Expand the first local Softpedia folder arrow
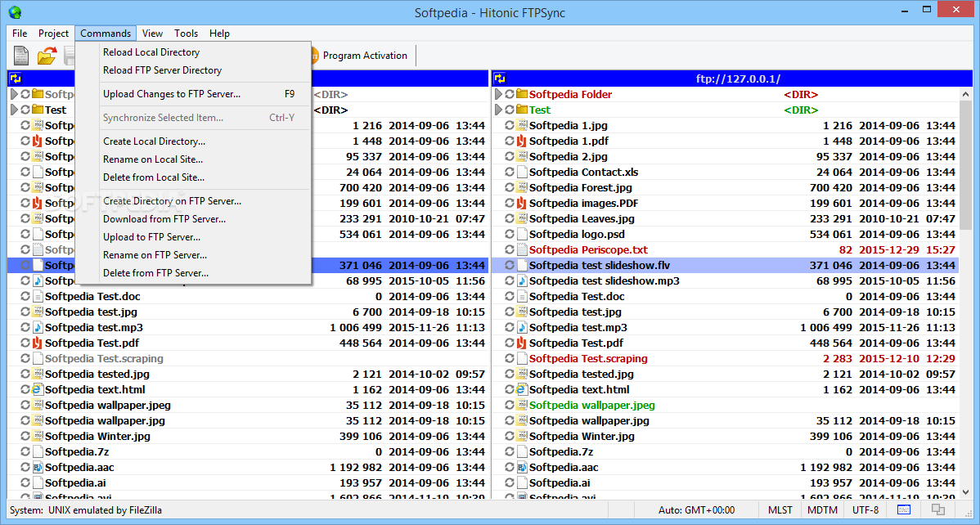 14,94
